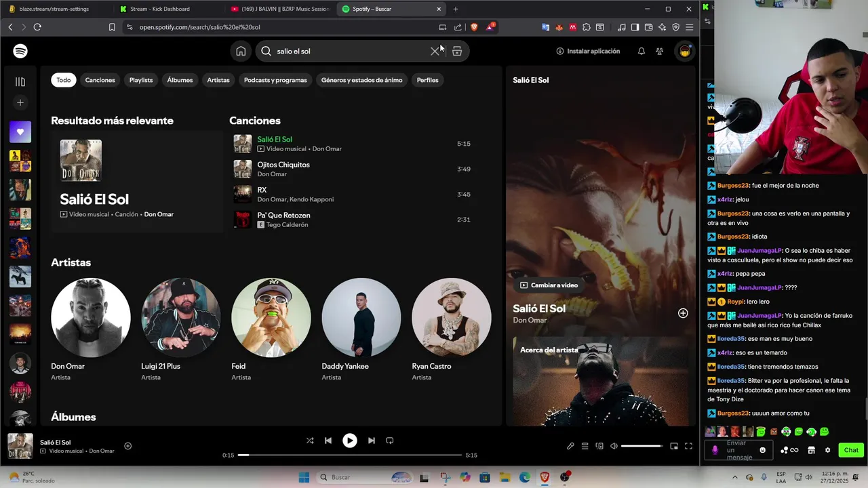
Task: Switch to blaze.stream stream-settings tab
Action: [x=54, y=9]
